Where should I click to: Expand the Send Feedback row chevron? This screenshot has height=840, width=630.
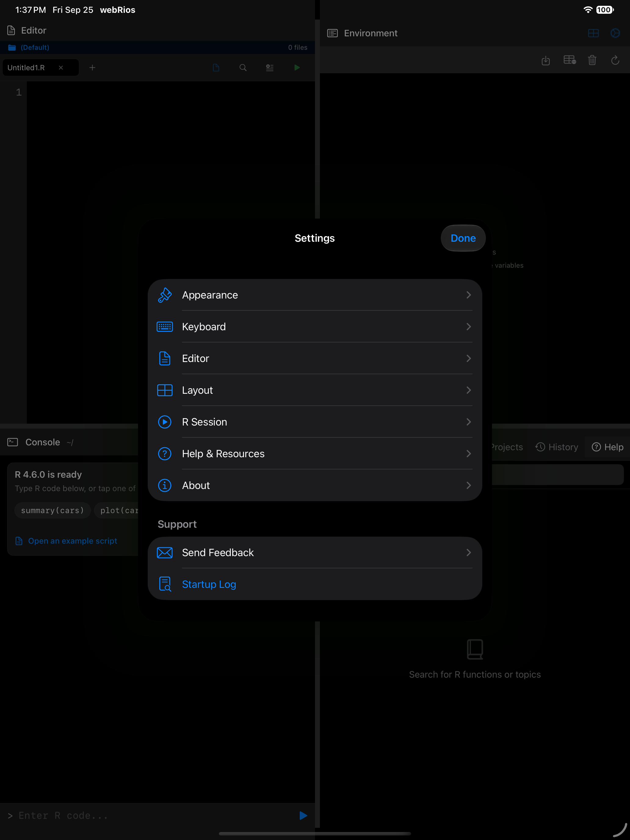click(x=469, y=552)
